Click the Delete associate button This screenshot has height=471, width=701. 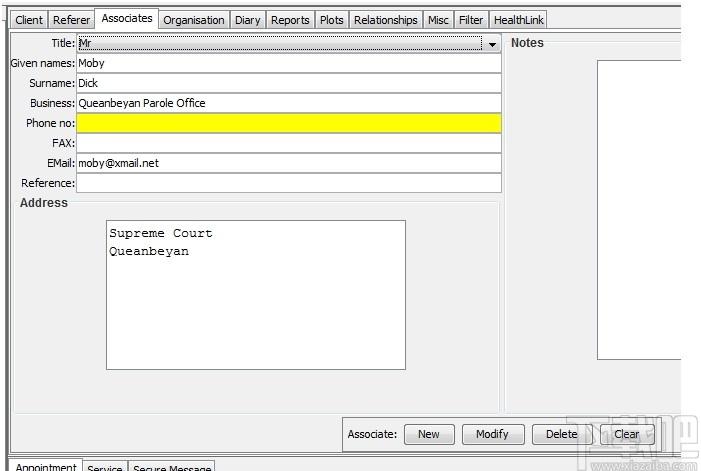562,434
